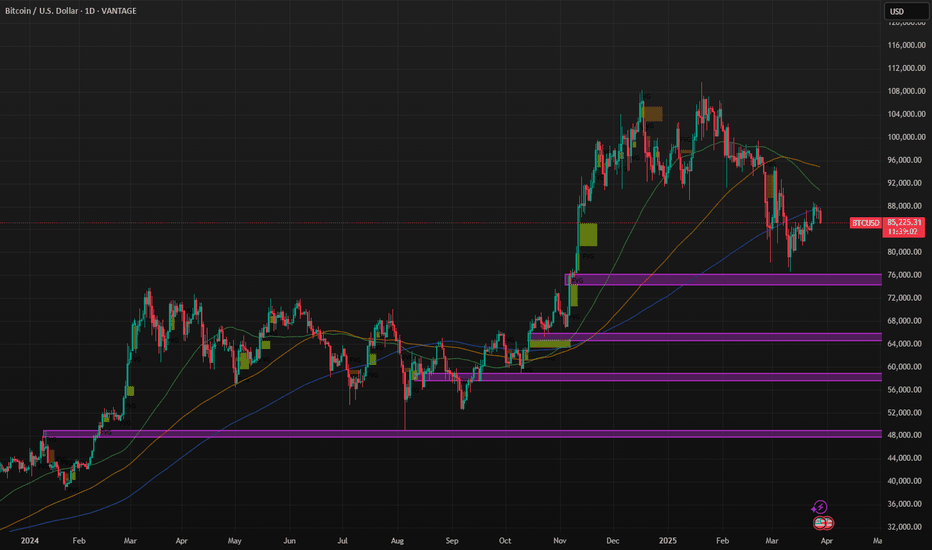Click the chart title Bitcoin / U.S. Dollar
Screen dimensions: 932x550
click(x=42, y=11)
